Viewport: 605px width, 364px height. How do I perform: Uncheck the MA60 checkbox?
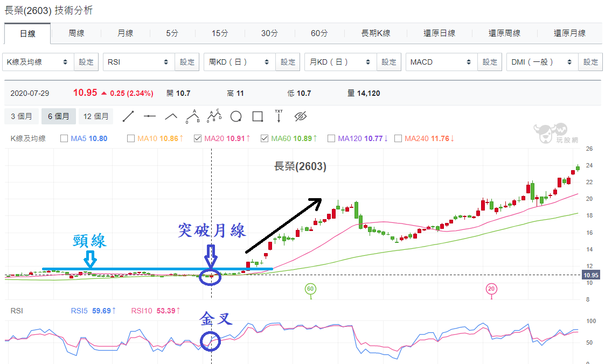265,138
